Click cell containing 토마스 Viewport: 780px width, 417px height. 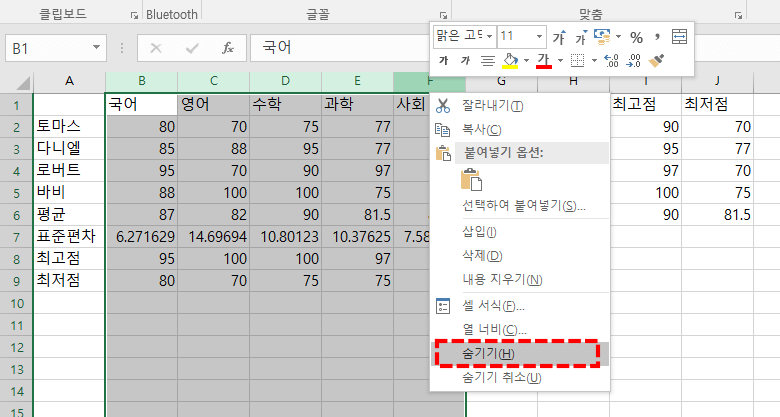[x=69, y=126]
